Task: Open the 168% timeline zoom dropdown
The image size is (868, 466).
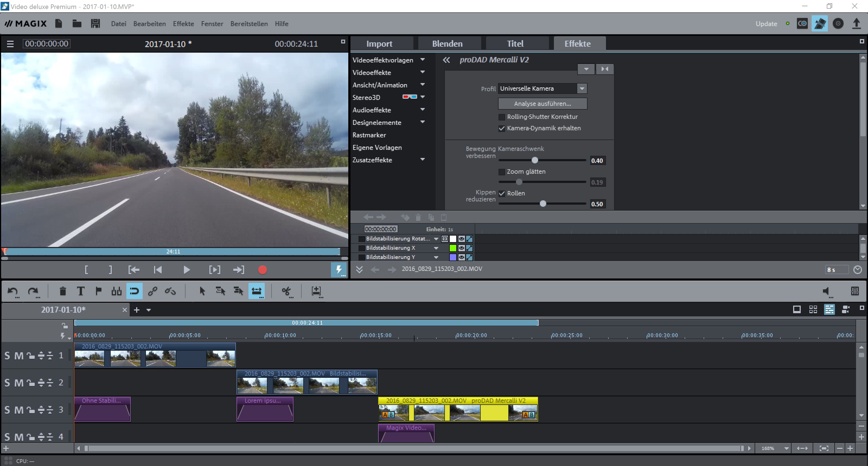Action: tap(786, 448)
